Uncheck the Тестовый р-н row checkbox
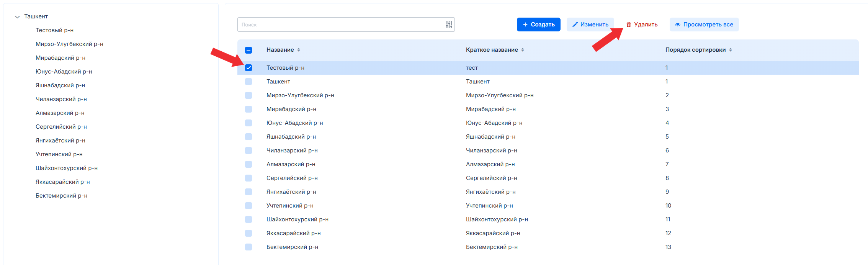Image resolution: width=868 pixels, height=265 pixels. tap(248, 68)
